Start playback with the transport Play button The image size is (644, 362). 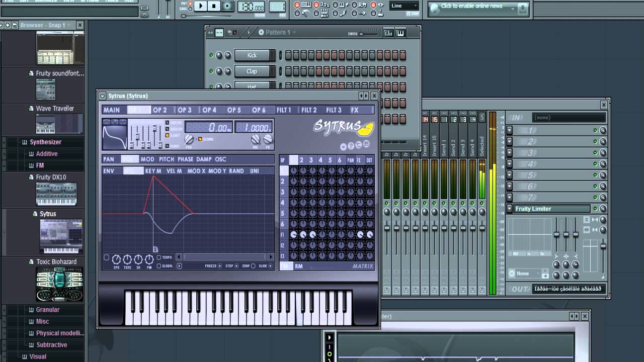pos(201,6)
